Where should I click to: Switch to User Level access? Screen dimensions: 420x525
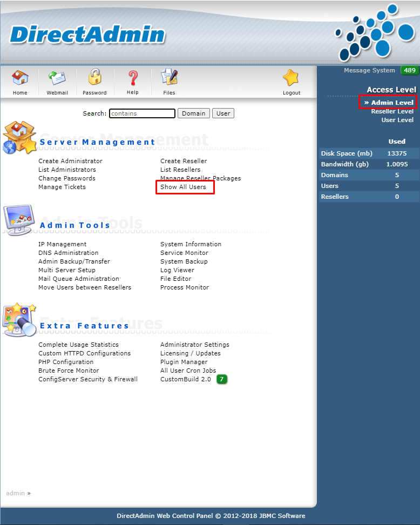(397, 120)
